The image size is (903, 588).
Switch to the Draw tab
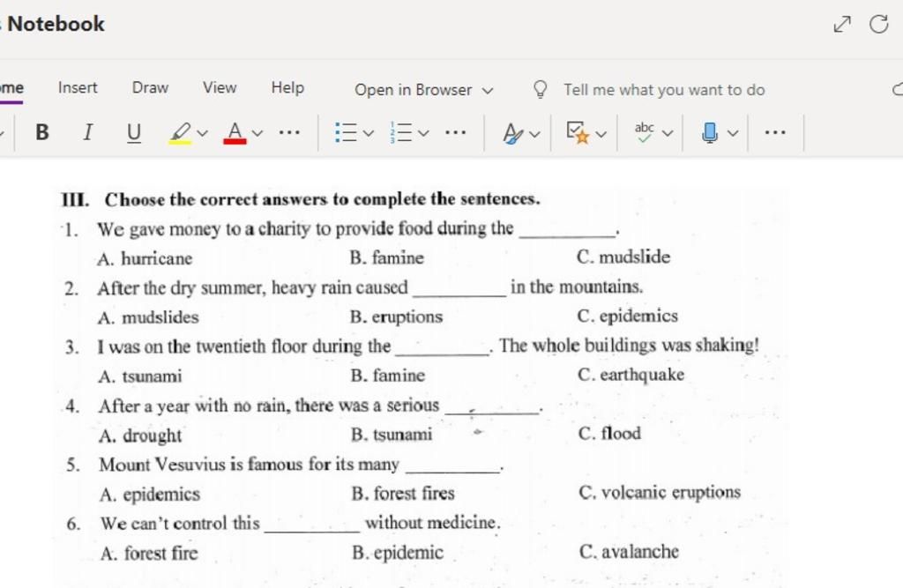pyautogui.click(x=150, y=87)
